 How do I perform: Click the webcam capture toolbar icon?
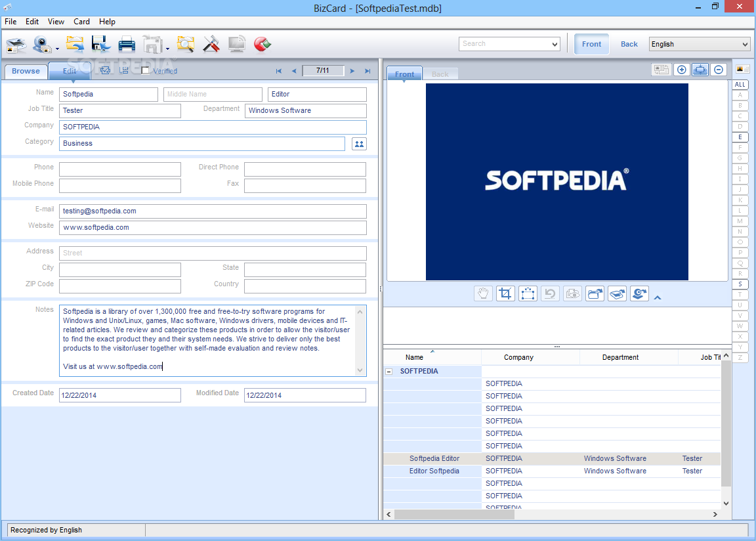coord(42,45)
